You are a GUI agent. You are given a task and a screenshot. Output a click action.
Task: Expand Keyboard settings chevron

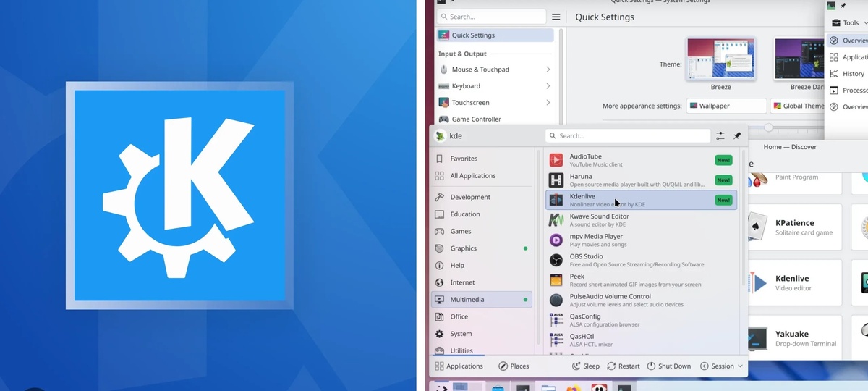tap(548, 86)
